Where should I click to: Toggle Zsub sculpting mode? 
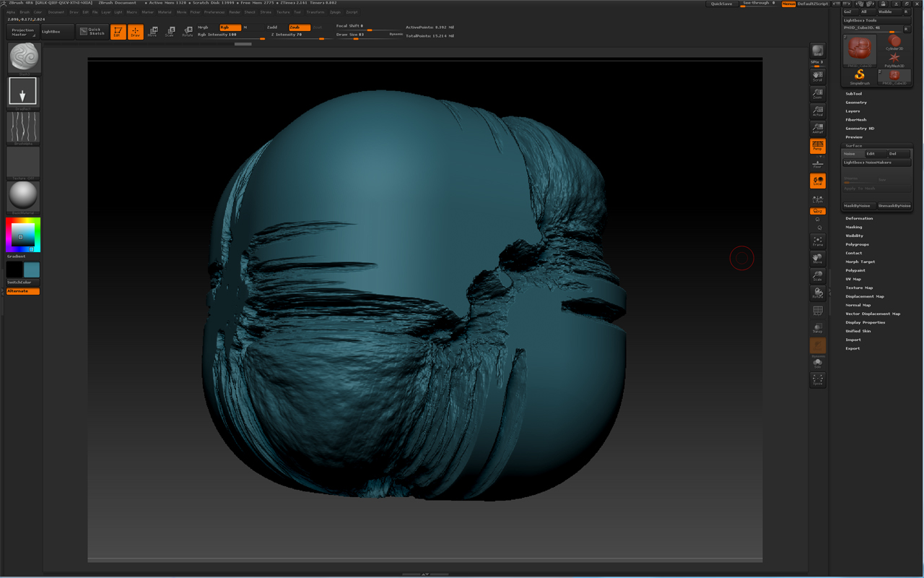(x=298, y=27)
